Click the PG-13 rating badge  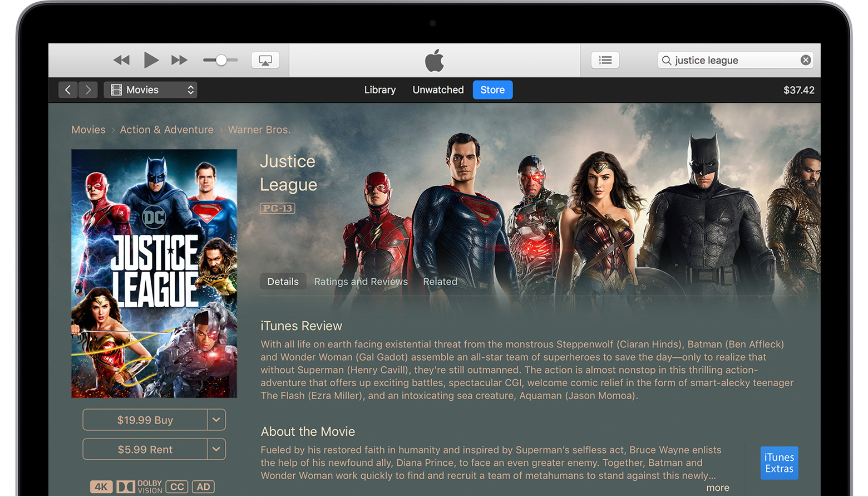pos(278,208)
